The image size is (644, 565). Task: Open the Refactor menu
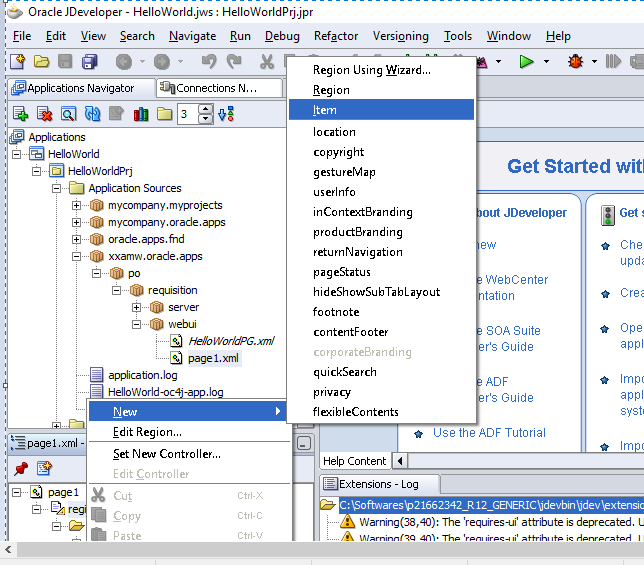tap(336, 36)
